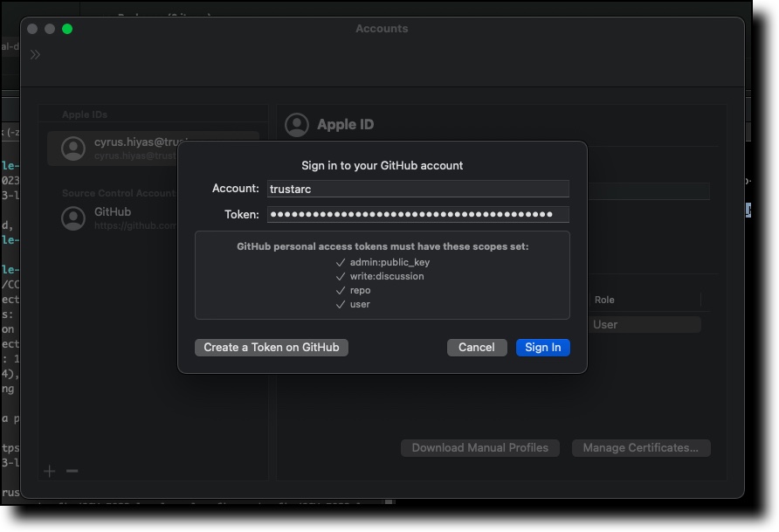Open the User role cell
779x532 pixels.
[x=645, y=325]
